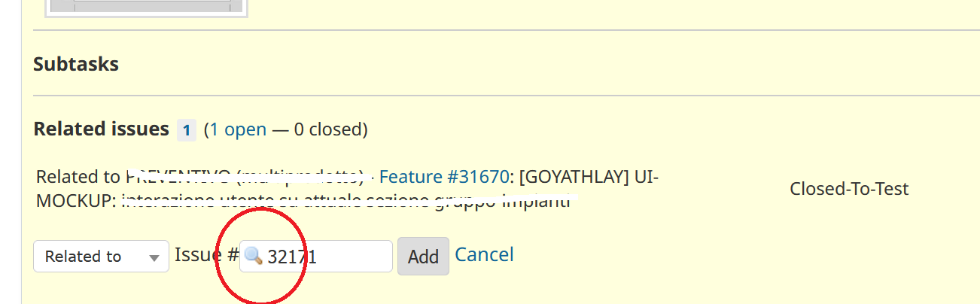This screenshot has width=980, height=304.
Task: Click the Closed-To-Test status text
Action: (849, 189)
